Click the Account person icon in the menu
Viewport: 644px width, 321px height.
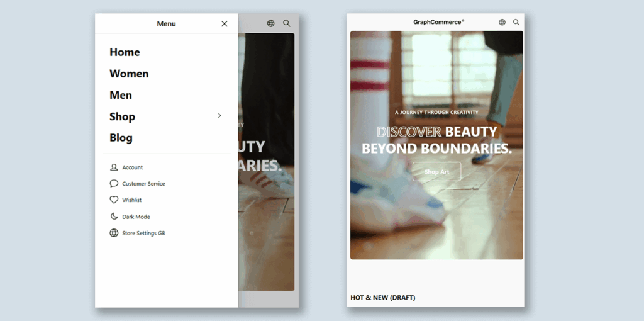coord(114,167)
